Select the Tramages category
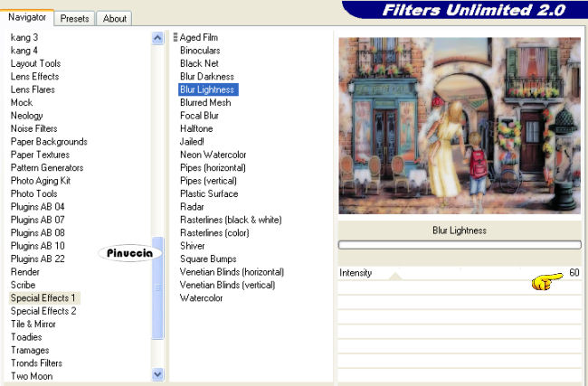 30,350
